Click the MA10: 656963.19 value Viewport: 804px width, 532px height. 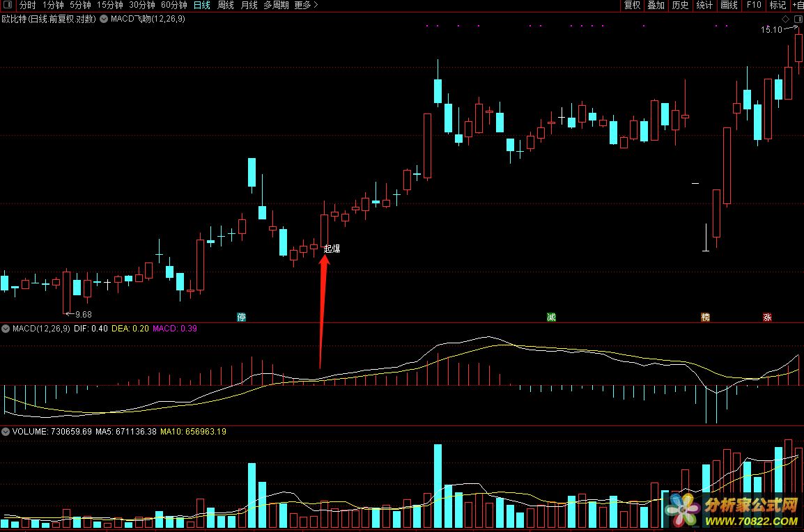[x=193, y=432]
